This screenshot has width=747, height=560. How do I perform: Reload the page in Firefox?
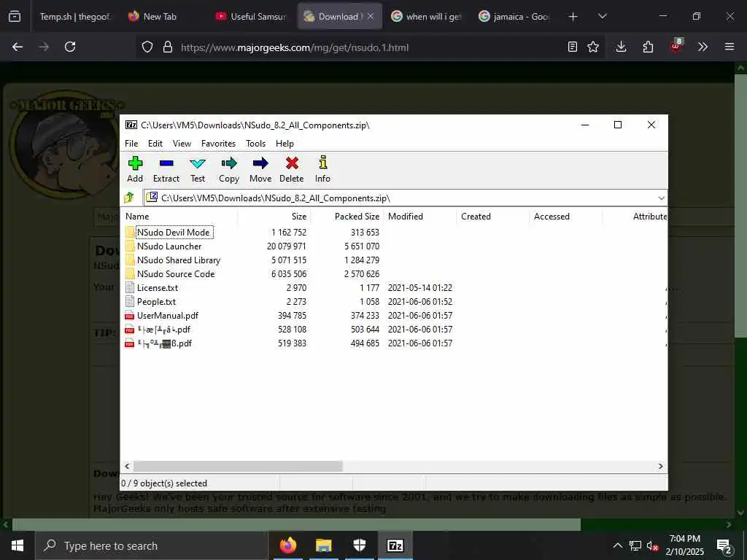point(70,47)
